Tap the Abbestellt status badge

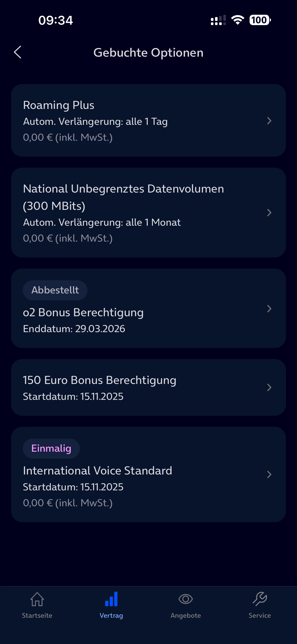[55, 290]
